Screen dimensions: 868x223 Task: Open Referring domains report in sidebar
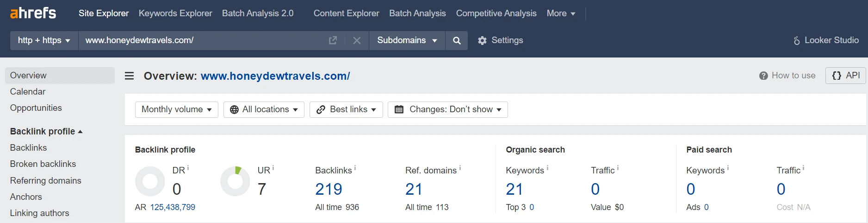click(46, 180)
